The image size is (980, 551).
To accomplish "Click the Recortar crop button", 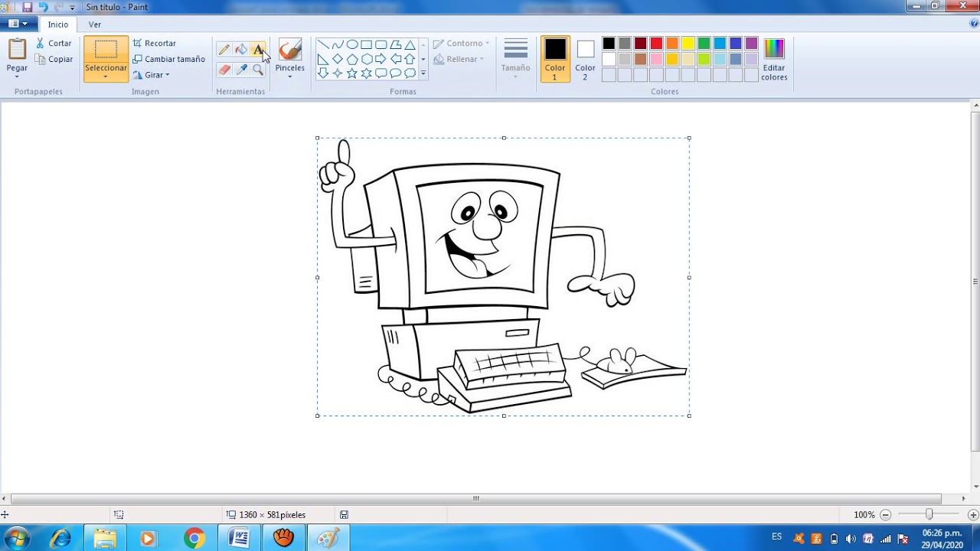I will pos(154,44).
